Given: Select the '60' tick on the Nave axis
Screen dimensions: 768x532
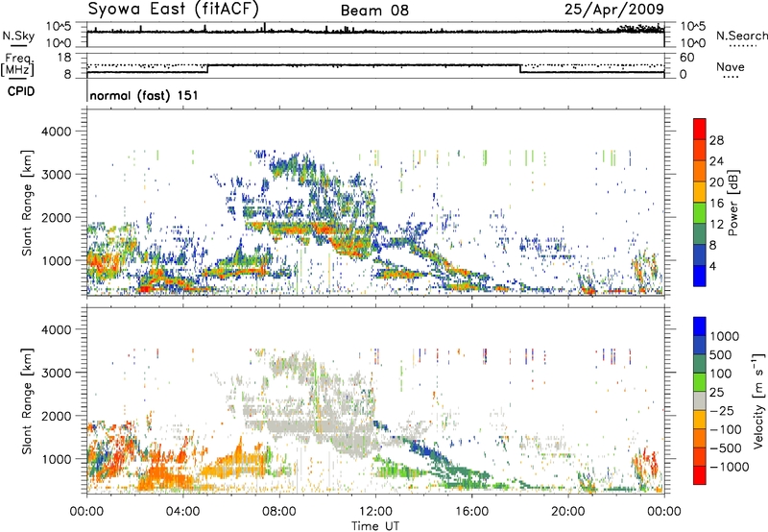Looking at the screenshot, I should tap(687, 58).
